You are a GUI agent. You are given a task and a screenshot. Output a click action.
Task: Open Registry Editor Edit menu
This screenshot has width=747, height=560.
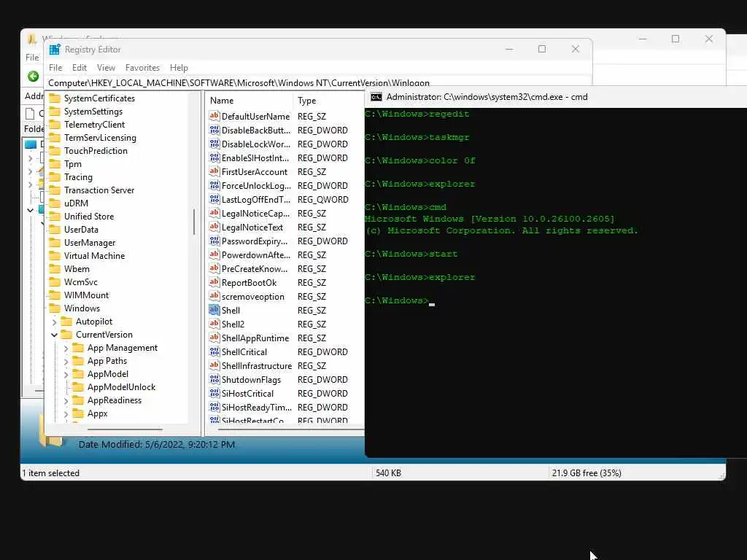point(79,68)
